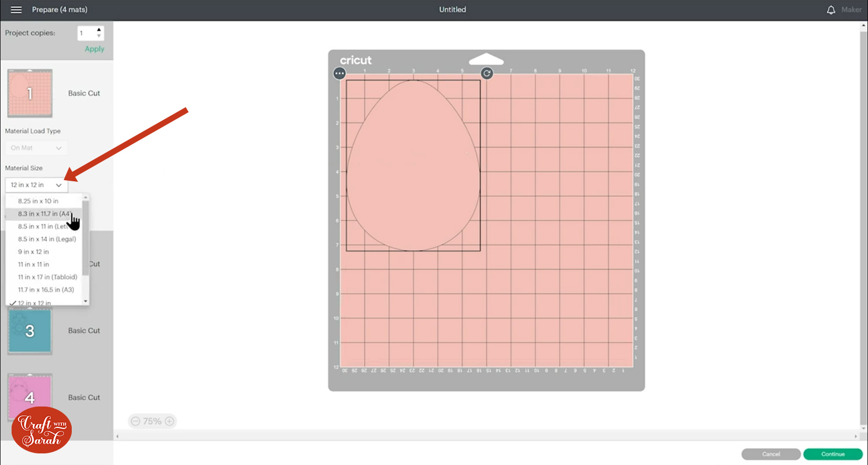The width and height of the screenshot is (868, 465).
Task: Click the 75% zoom level text
Action: click(x=152, y=422)
